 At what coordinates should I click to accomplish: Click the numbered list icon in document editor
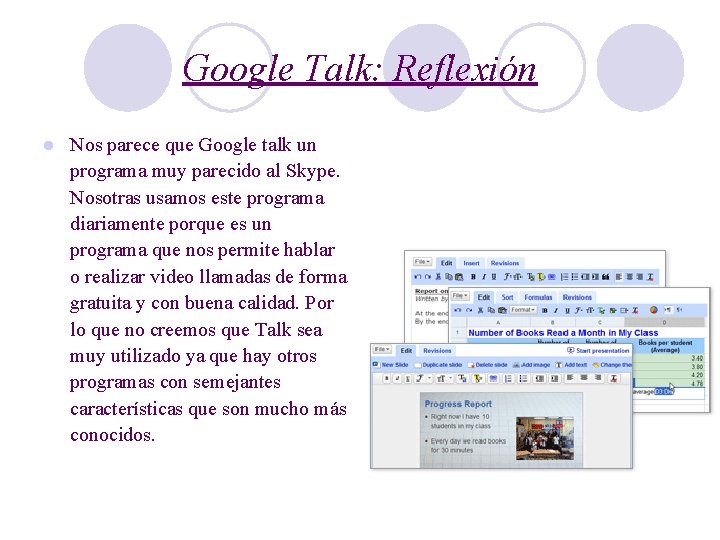point(564,277)
